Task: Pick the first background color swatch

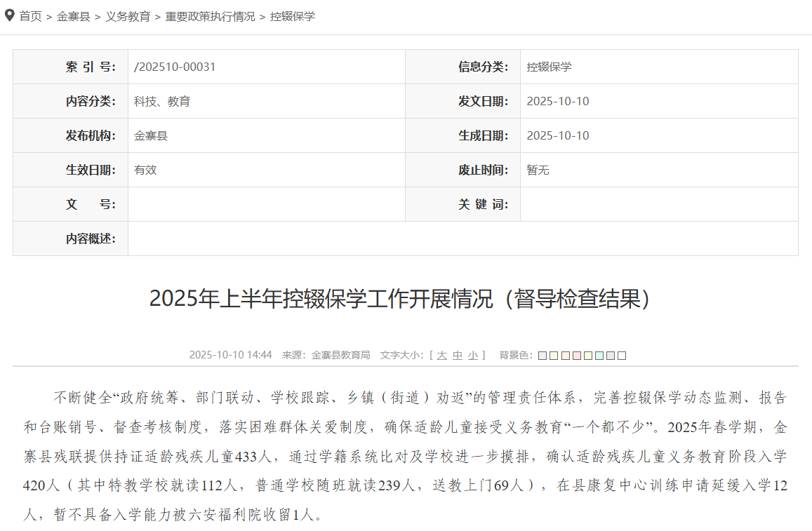Action: [543, 356]
